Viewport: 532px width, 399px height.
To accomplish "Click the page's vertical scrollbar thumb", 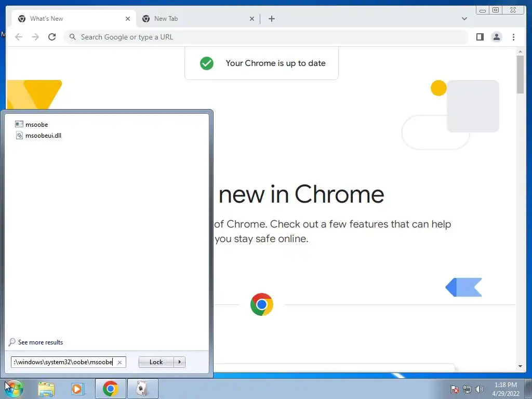I will tap(520, 74).
